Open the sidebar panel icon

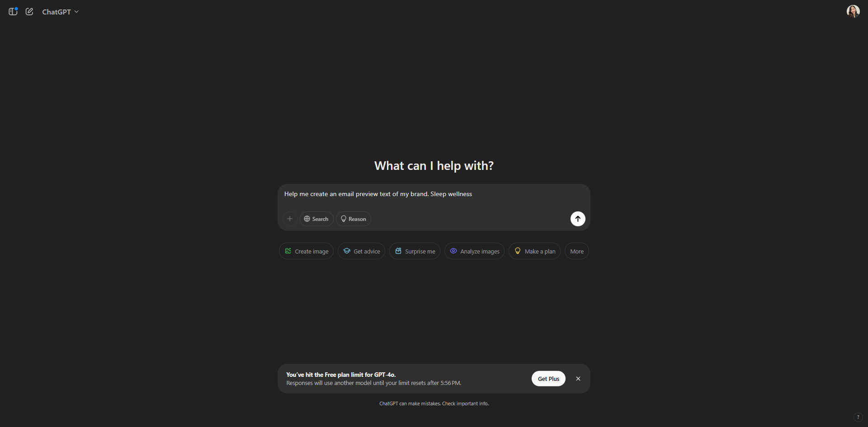pos(13,11)
